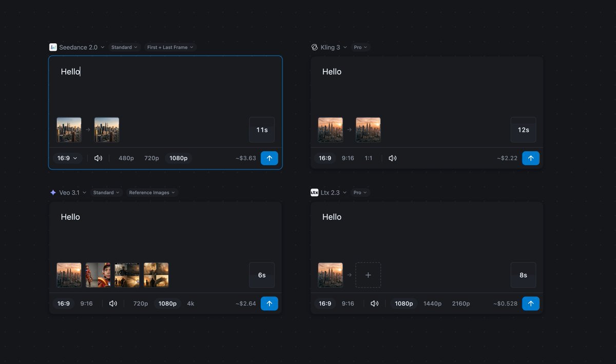
Task: Click the Seedance 2.0 logo icon
Action: pos(53,47)
